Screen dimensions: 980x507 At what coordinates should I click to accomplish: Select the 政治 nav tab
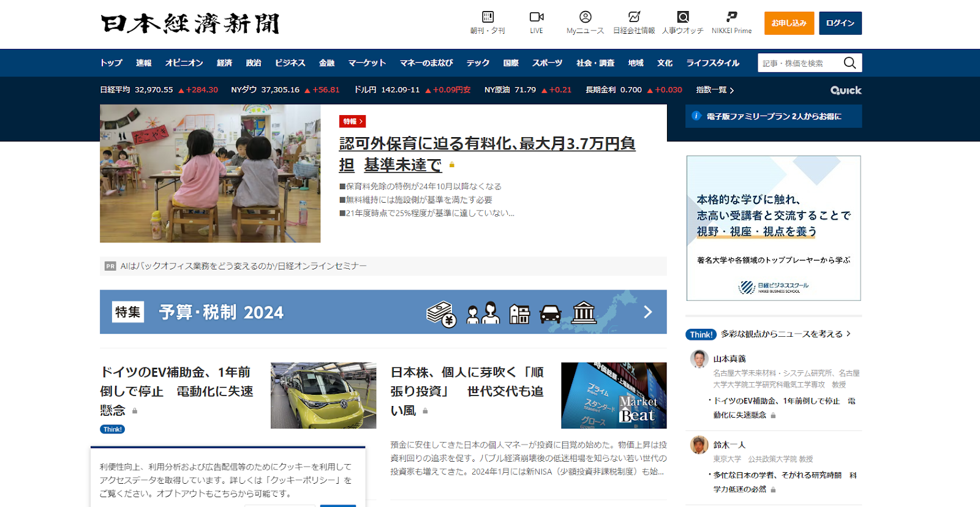pos(254,63)
